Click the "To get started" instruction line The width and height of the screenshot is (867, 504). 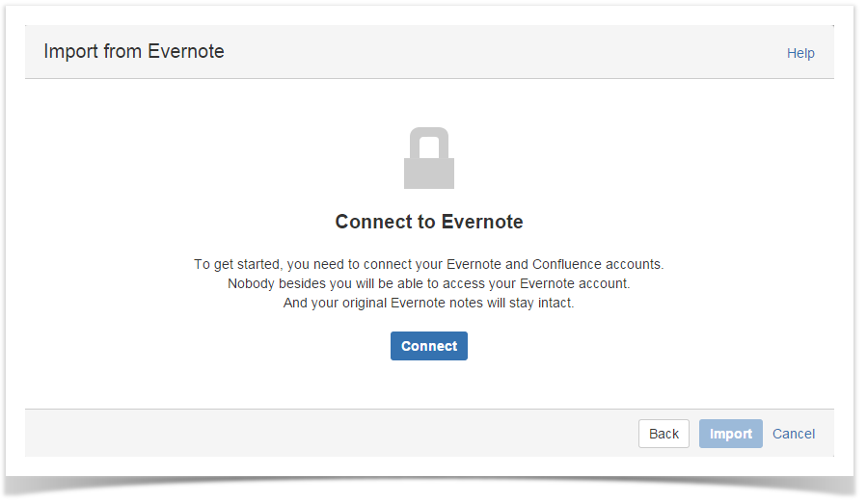[x=429, y=264]
